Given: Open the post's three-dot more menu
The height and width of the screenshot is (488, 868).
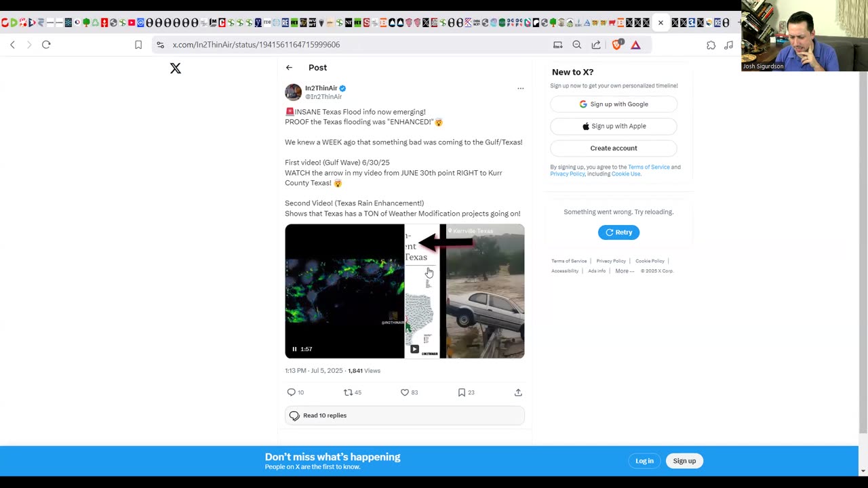Looking at the screenshot, I should (x=520, y=88).
